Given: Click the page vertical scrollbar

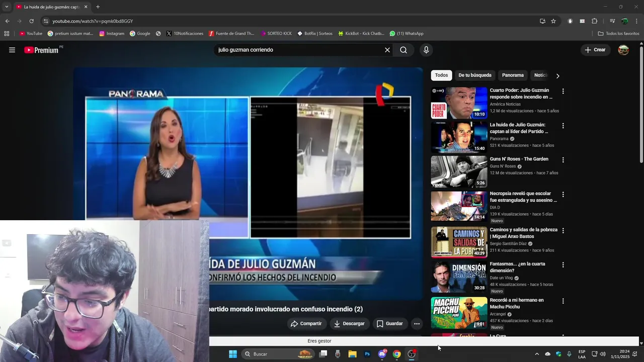Looking at the screenshot, I should click(x=641, y=106).
